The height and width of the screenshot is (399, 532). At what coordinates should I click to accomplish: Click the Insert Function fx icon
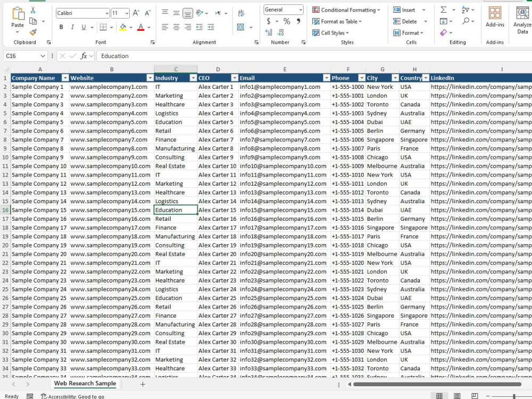(84, 56)
